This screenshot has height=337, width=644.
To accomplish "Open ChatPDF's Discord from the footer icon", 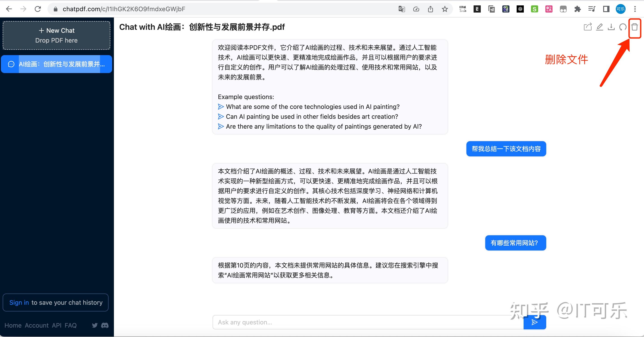I will tap(104, 325).
